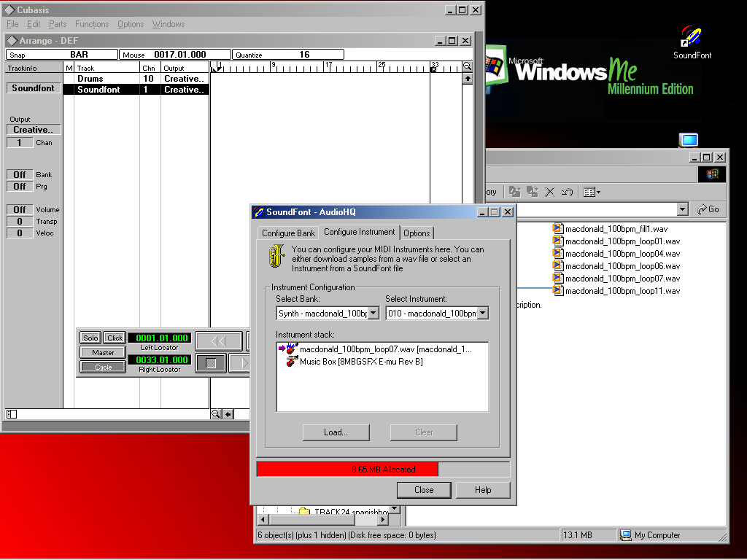Viewport: 747px width, 560px height.
Task: Click scroll right arrow in Explorer folder tree
Action: [x=383, y=519]
